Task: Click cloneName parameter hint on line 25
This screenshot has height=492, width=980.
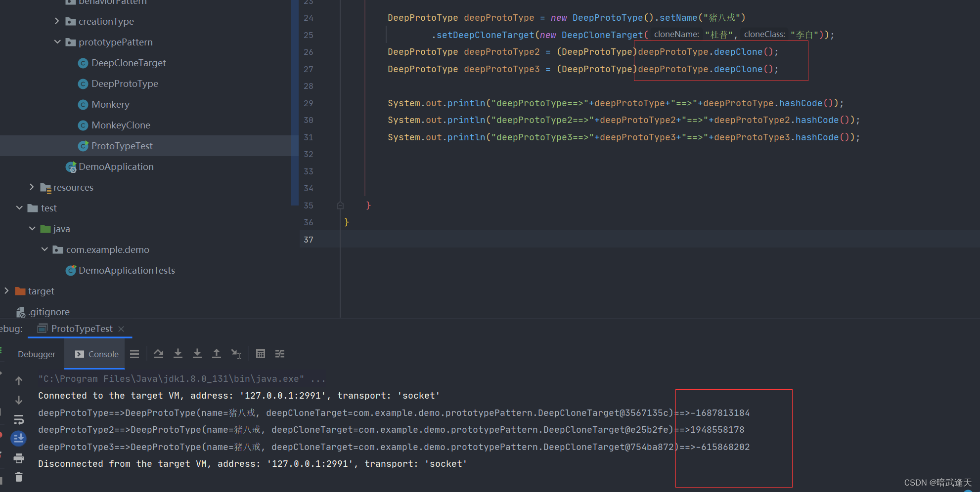Action: tap(676, 35)
